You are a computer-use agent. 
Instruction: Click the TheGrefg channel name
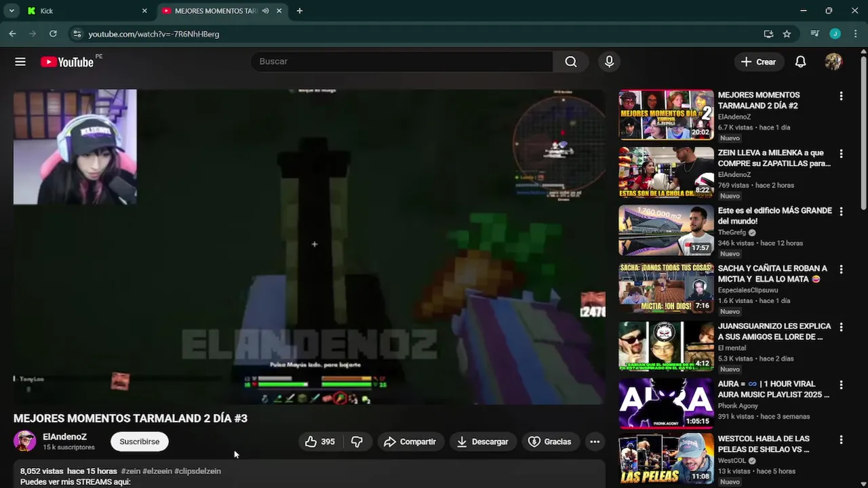732,232
